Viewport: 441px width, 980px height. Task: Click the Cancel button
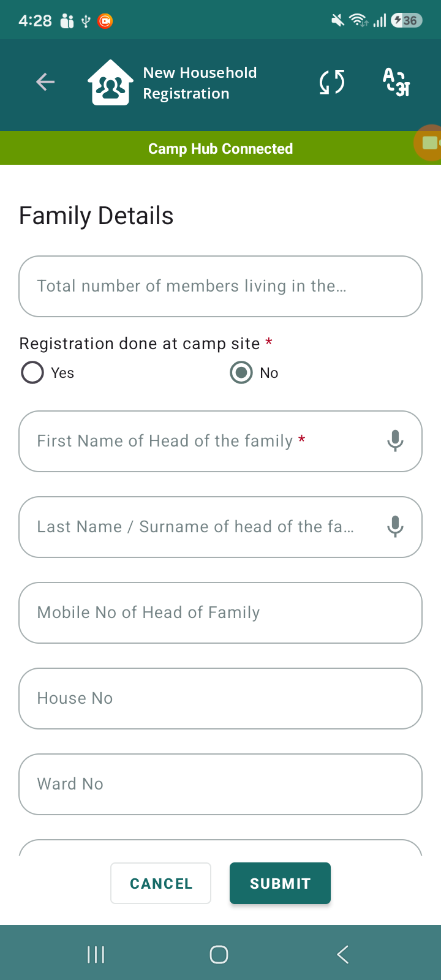(161, 883)
